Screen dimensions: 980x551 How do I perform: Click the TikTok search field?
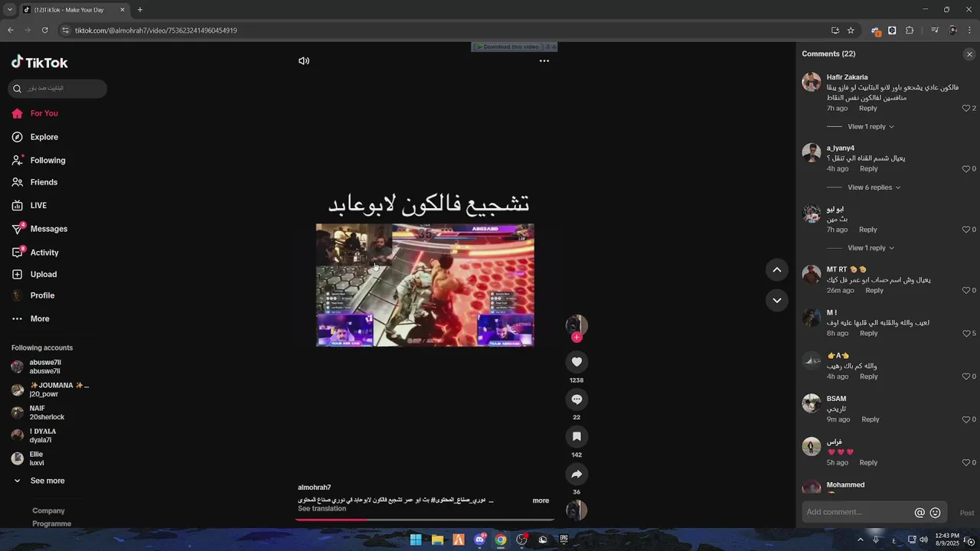[57, 89]
